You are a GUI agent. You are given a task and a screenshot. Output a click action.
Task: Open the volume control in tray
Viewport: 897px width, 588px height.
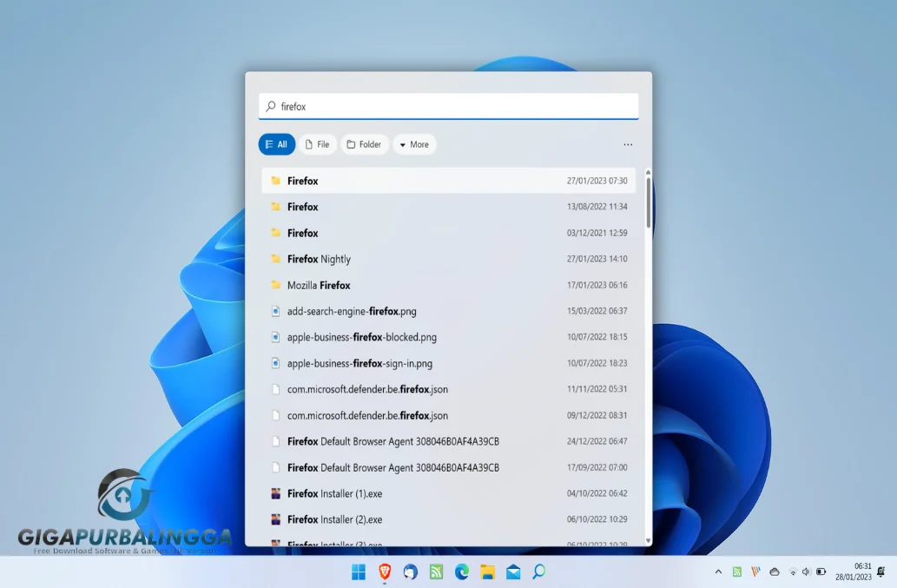(x=807, y=571)
